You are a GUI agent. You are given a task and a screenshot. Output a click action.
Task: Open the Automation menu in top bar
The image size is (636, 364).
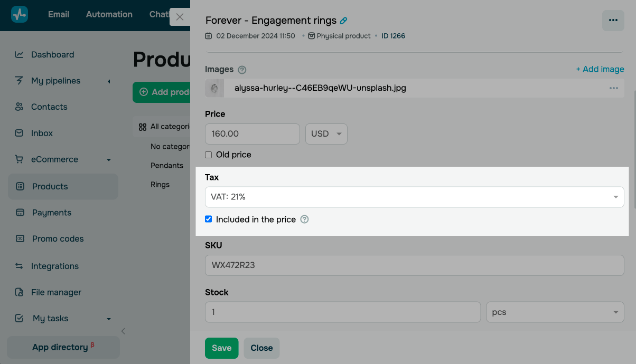tap(109, 14)
